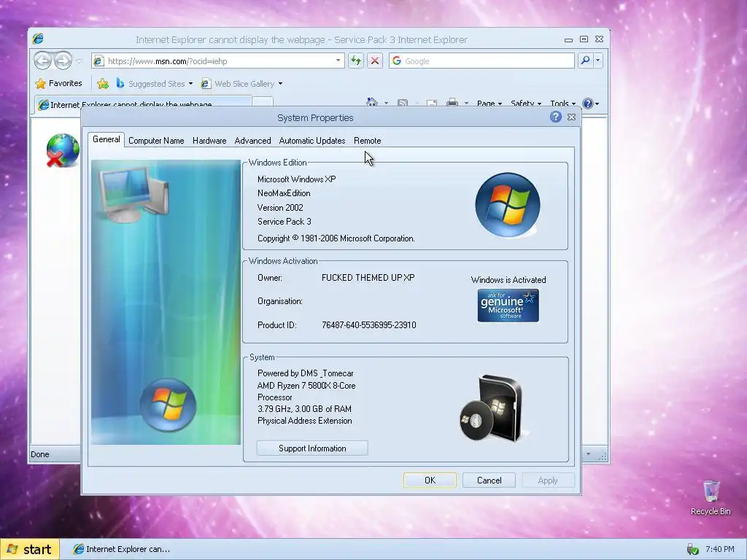Click the Internet Explorer Back arrow button
The height and width of the screenshot is (560, 747).
tap(43, 61)
